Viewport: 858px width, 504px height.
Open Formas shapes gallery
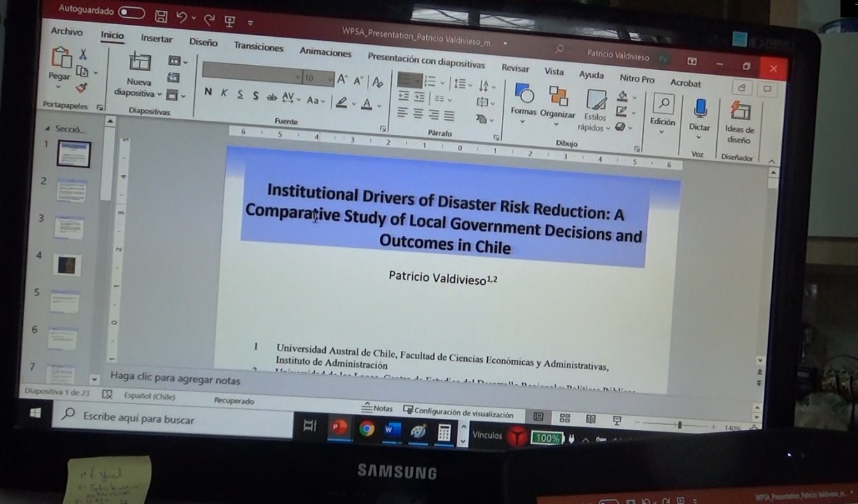(523, 104)
